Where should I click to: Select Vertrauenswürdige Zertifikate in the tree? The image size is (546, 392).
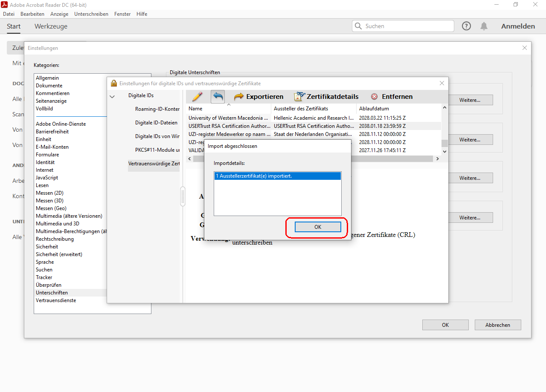[x=154, y=164]
